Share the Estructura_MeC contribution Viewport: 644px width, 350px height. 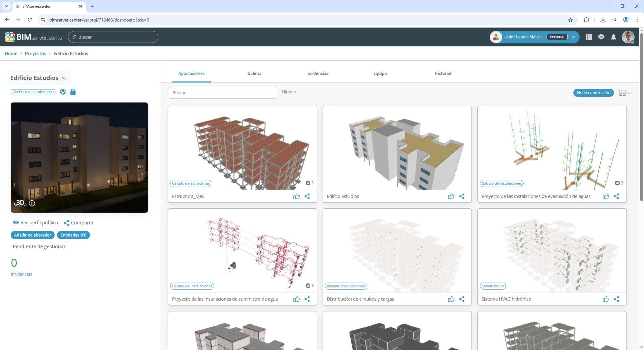[307, 196]
